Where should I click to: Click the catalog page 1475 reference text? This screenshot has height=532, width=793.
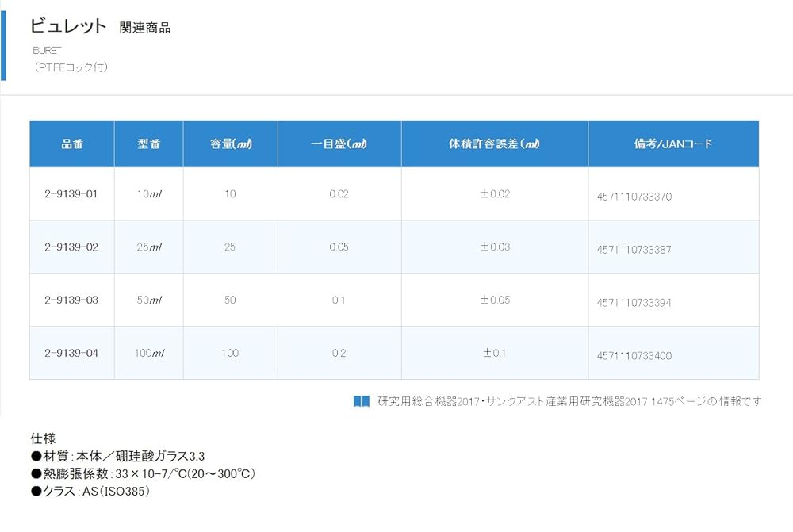coord(569,401)
